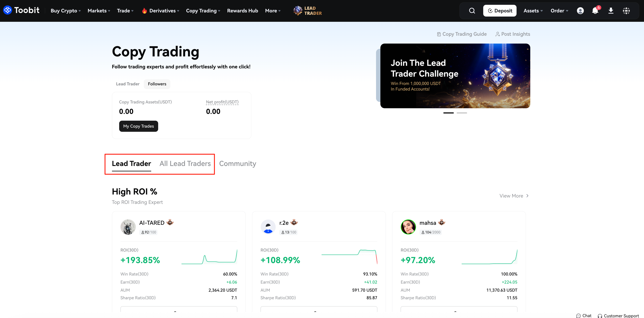Click the Customer Support headset icon
Image resolution: width=644 pixels, height=318 pixels.
tap(600, 316)
